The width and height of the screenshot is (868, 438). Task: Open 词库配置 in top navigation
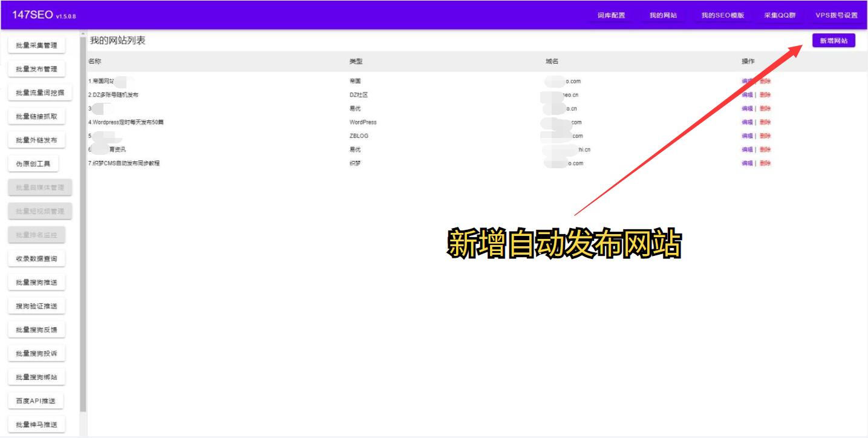[x=611, y=16]
